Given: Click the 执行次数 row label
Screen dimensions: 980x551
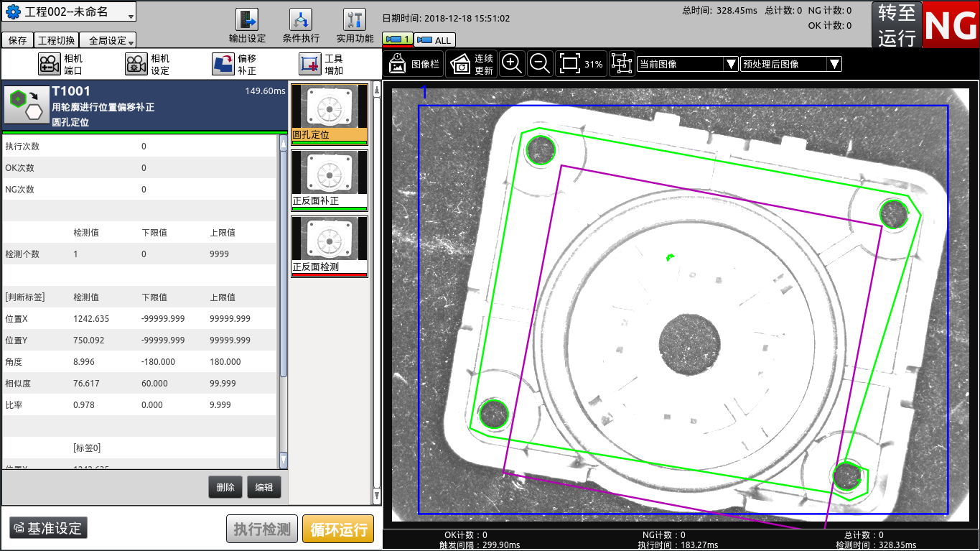Looking at the screenshot, I should pyautogui.click(x=22, y=146).
